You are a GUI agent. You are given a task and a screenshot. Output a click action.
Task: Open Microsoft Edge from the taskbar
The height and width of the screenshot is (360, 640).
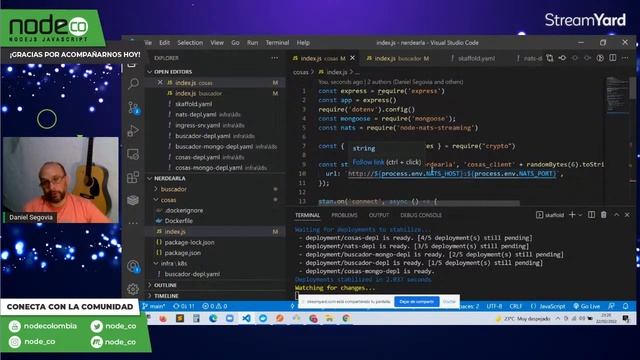click(213, 318)
